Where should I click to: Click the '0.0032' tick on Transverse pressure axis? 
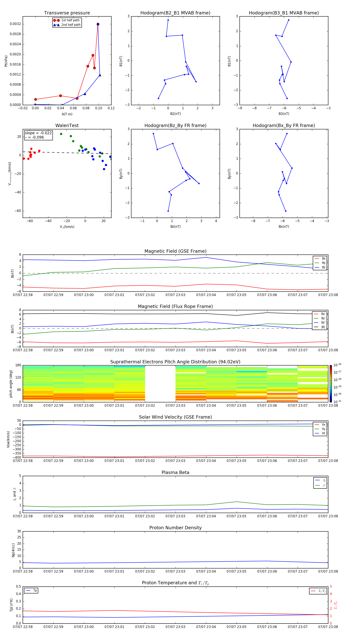coord(15,24)
